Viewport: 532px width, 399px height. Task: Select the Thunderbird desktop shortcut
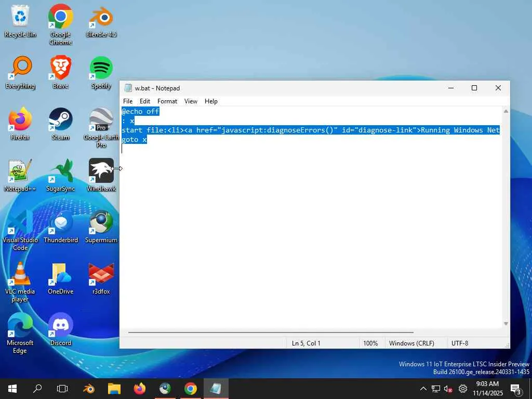click(60, 227)
